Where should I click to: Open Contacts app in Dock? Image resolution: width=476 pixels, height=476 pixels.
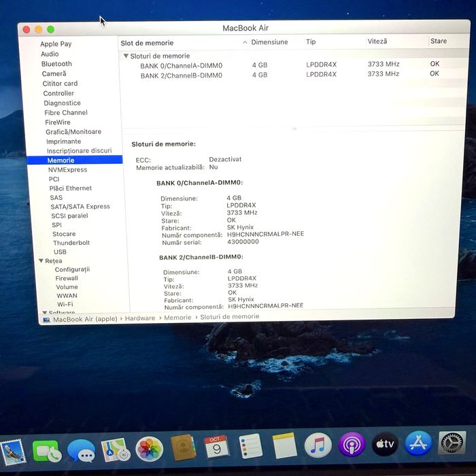point(183,447)
